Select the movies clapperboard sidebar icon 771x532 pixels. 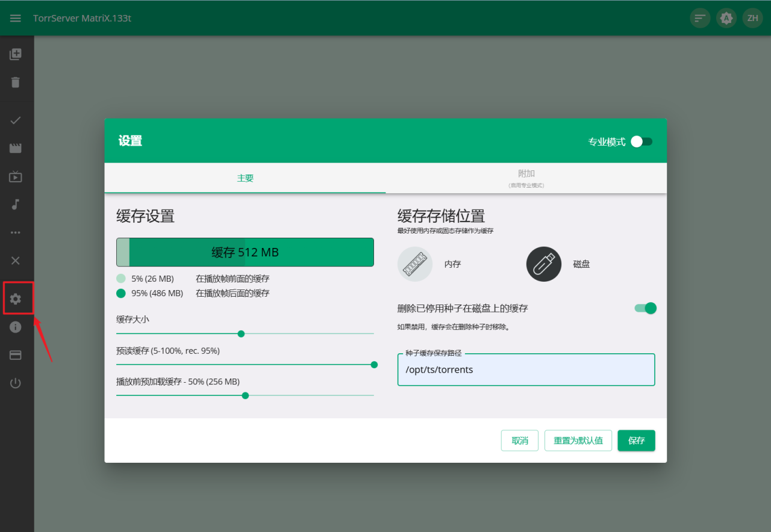(16, 148)
